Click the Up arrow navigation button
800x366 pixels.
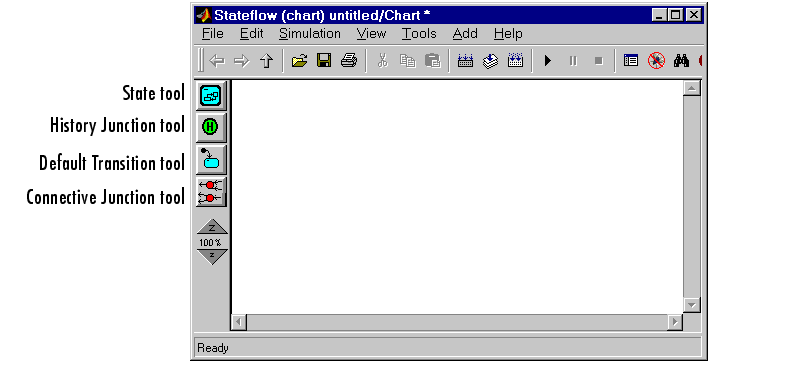(266, 61)
